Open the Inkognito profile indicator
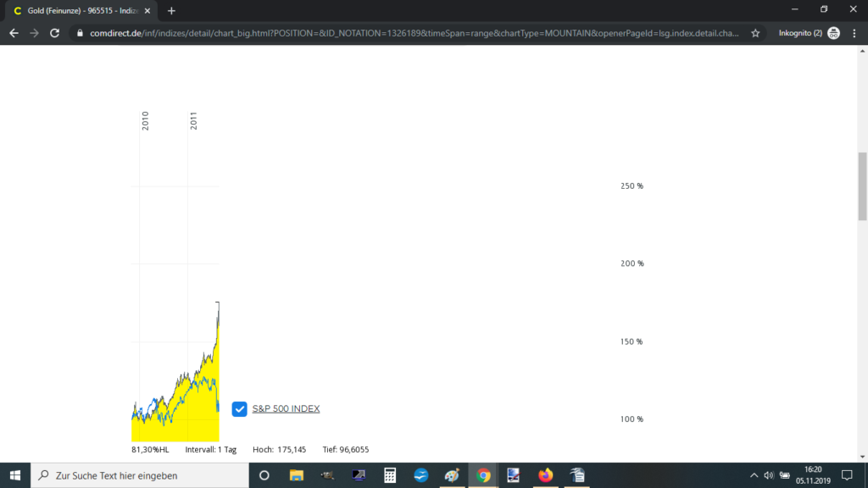The image size is (868, 488). [x=809, y=33]
